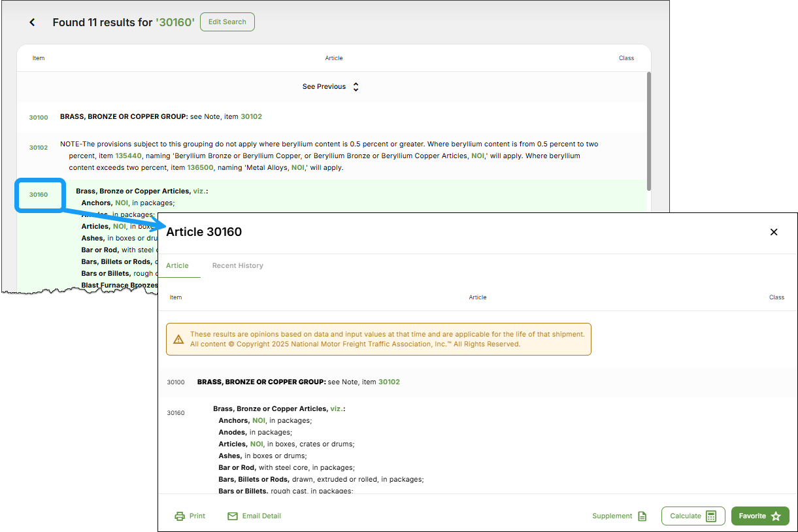Click the back arrow icon
The width and height of the screenshot is (798, 532).
point(32,22)
